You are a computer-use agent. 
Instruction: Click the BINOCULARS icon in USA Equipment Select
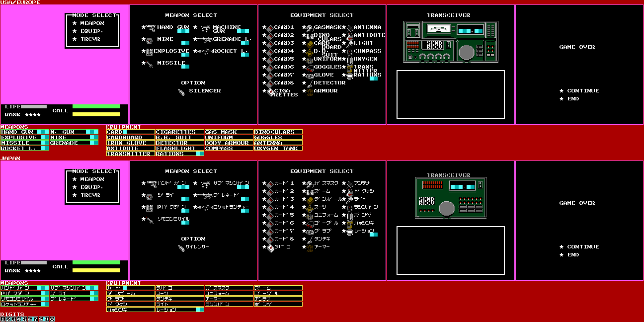(x=310, y=36)
